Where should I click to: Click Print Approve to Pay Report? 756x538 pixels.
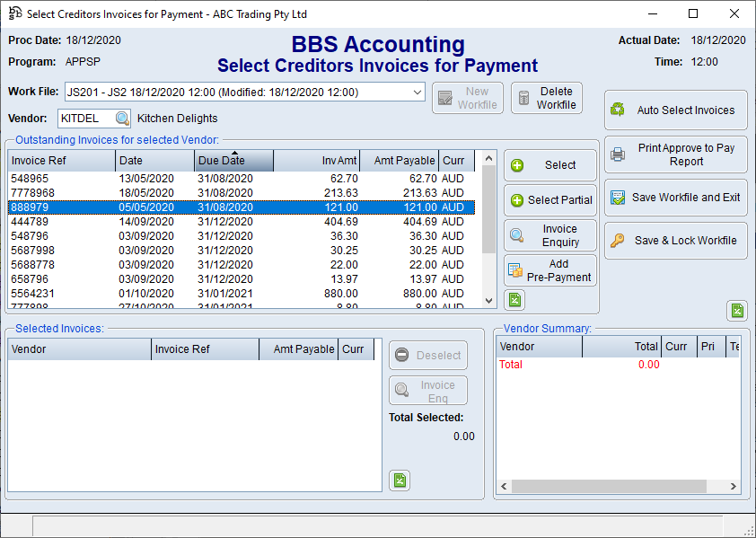[x=675, y=154]
